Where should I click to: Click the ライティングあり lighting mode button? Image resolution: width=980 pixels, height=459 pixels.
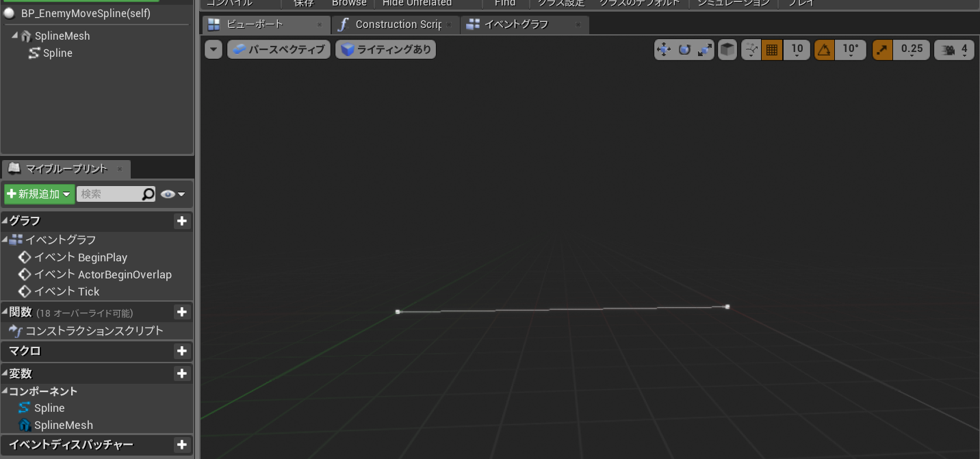(x=385, y=49)
